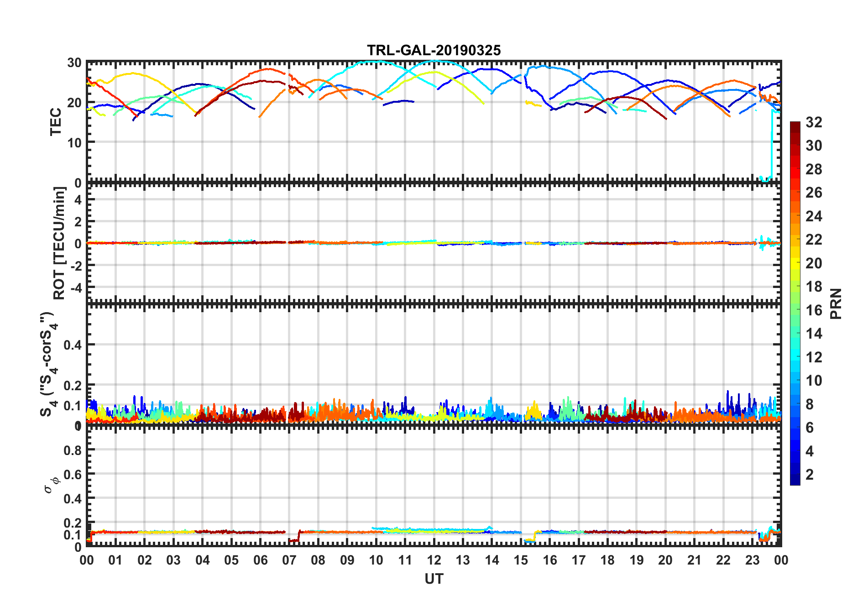Image resolution: width=868 pixels, height=607 pixels.
Task: Click the PRN colorbar label
Action: [x=836, y=304]
